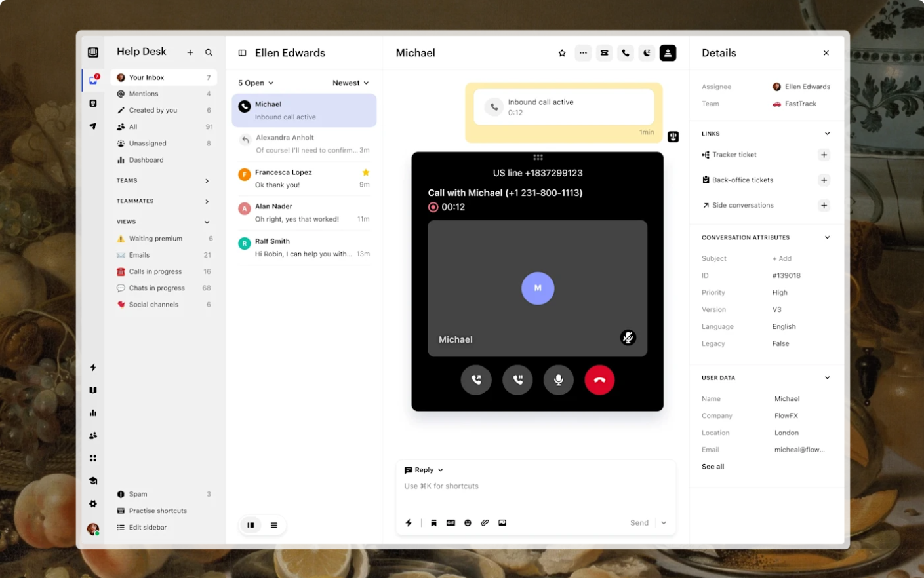Mute the microphone in call controls
Screen dimensions: 924x578
[558, 379]
